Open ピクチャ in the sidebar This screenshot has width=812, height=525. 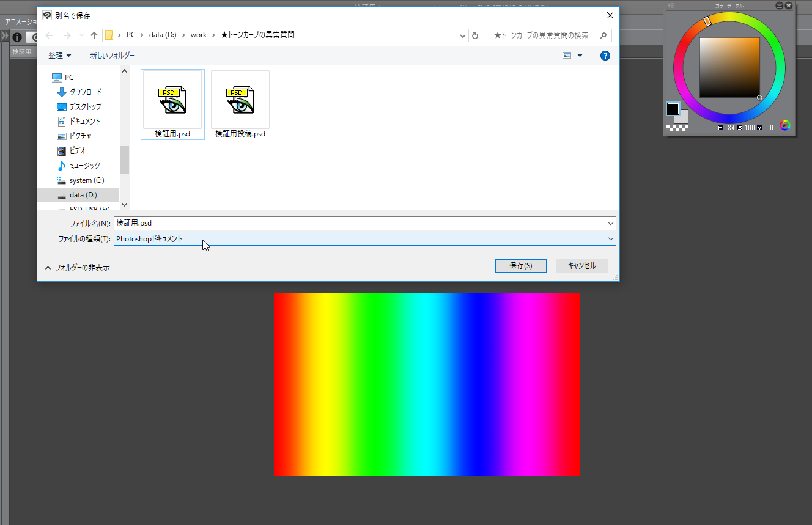[x=74, y=136]
